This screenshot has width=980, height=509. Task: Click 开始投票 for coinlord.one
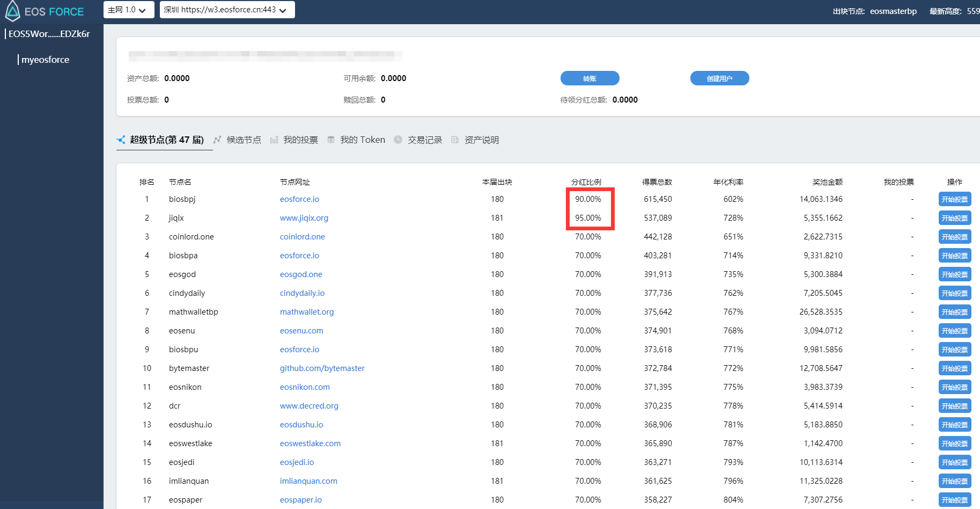[x=955, y=237]
